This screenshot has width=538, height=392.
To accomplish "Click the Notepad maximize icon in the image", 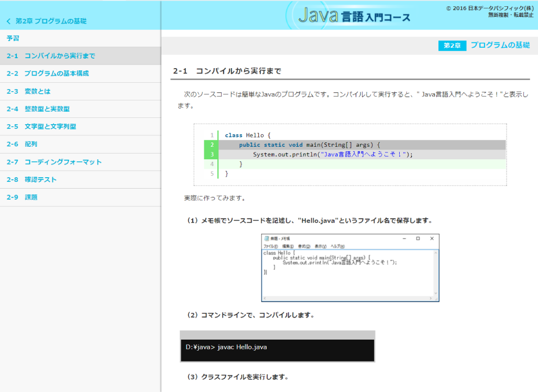I will click(x=418, y=238).
